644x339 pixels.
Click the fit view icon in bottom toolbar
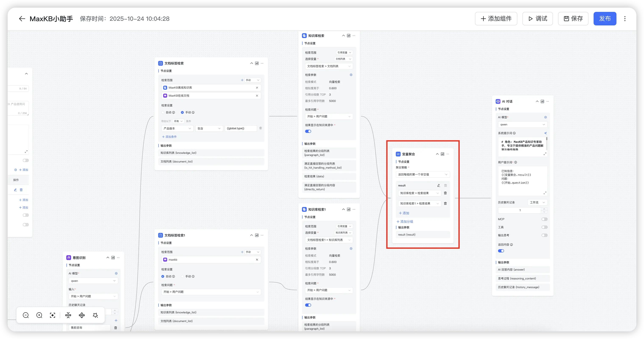click(x=53, y=315)
